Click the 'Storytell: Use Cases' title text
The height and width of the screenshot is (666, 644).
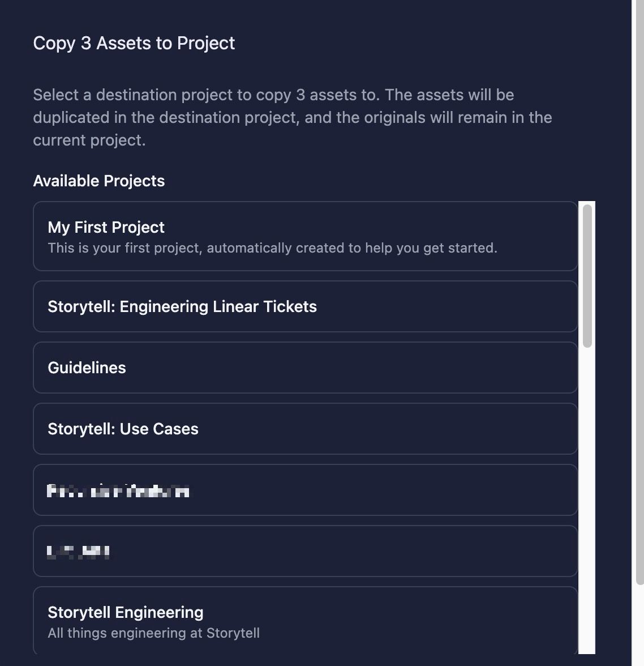[x=123, y=429]
